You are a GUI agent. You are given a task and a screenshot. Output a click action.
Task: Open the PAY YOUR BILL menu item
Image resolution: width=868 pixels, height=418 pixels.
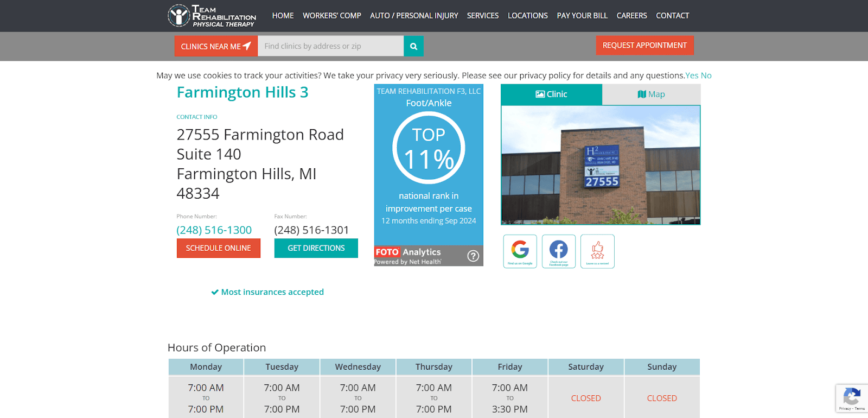coord(582,16)
